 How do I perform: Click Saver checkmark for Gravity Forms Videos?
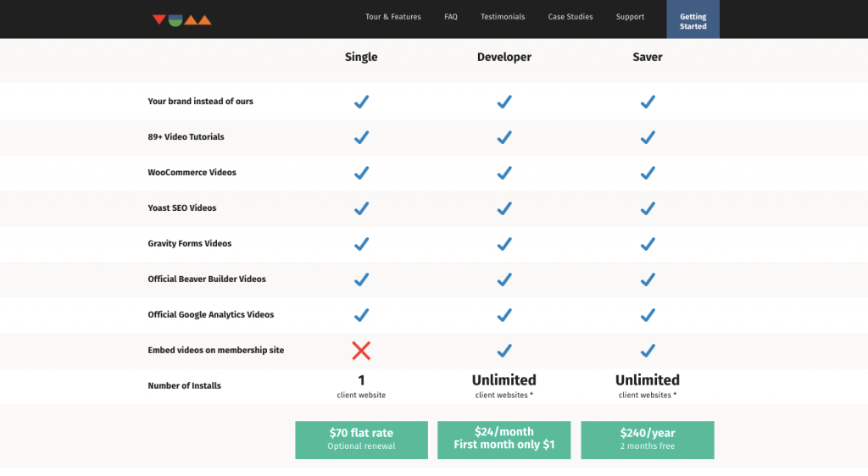click(648, 244)
